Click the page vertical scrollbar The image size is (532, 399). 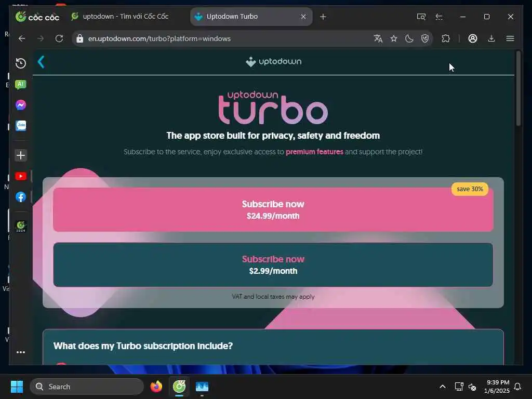518,88
